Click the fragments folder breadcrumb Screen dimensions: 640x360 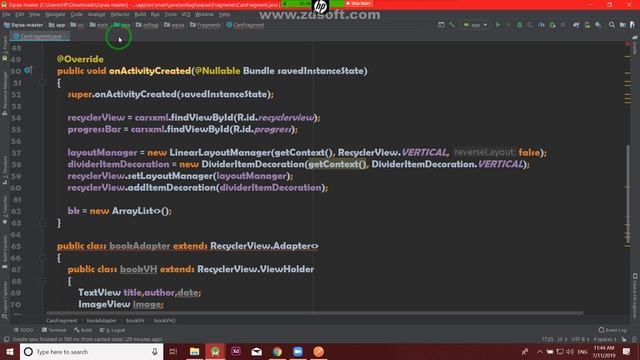click(x=205, y=25)
